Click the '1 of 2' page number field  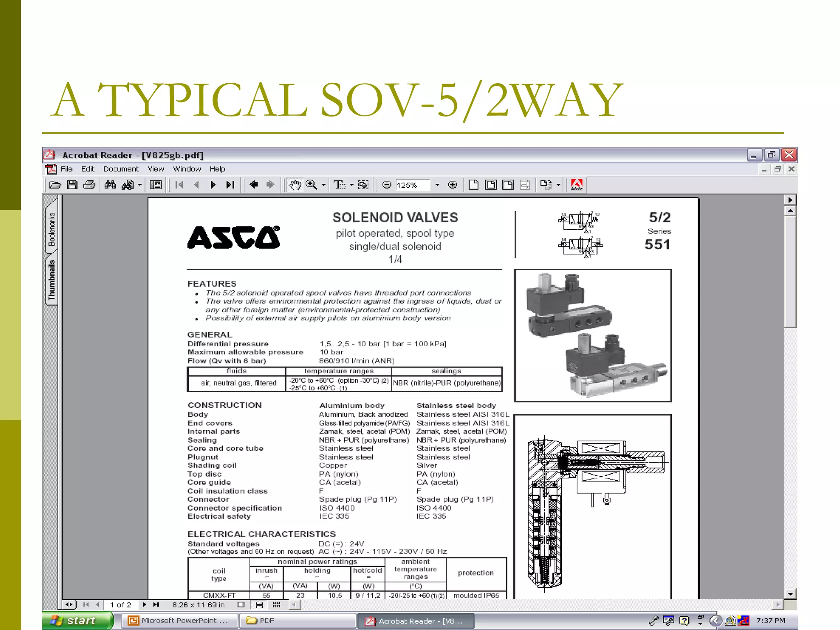tap(121, 605)
